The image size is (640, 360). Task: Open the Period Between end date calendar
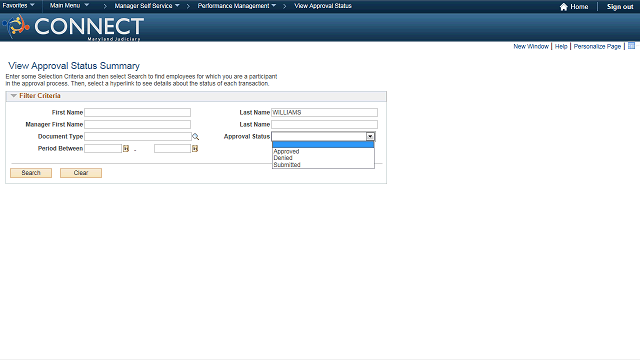click(x=195, y=149)
